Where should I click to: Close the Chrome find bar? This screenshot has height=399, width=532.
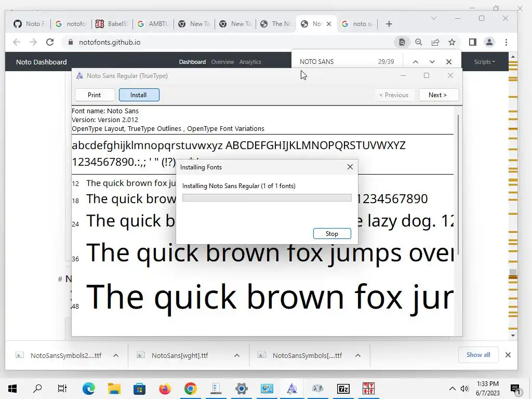coord(448,62)
